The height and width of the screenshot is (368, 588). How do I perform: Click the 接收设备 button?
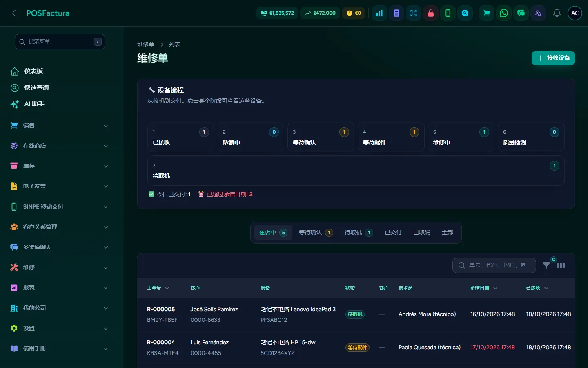pos(553,58)
